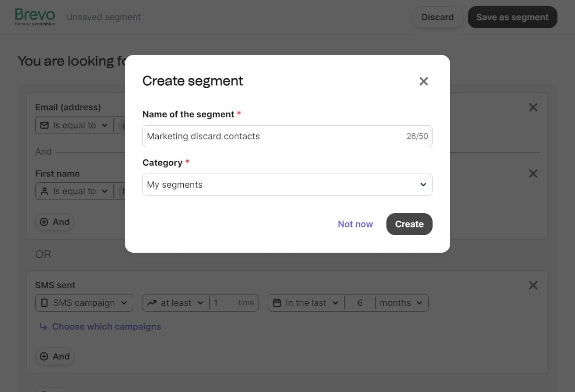
Task: Click the envelope icon in the Email condition
Action: 45,125
